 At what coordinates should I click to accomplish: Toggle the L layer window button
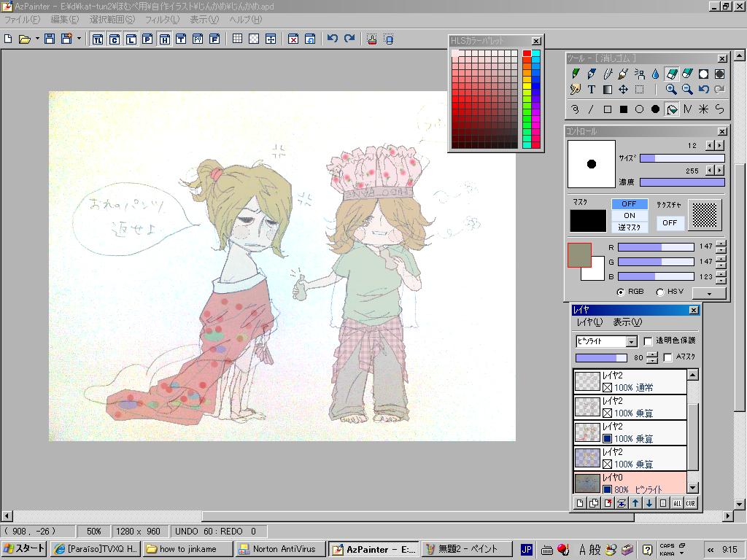point(131,39)
